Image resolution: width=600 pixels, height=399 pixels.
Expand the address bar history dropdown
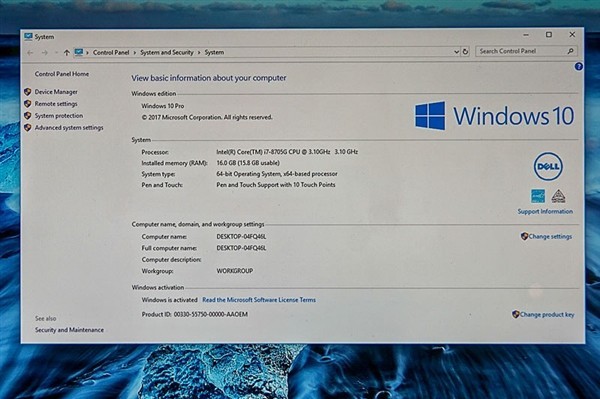[x=456, y=52]
